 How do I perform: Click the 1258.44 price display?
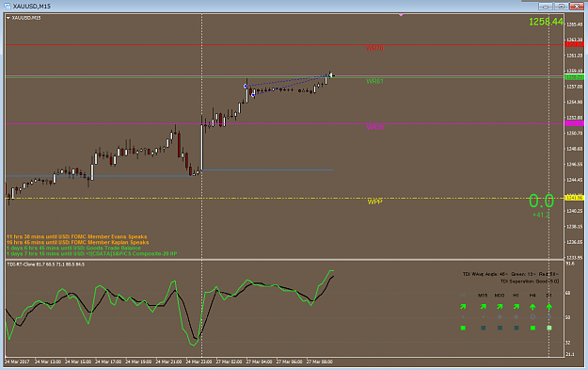click(546, 22)
